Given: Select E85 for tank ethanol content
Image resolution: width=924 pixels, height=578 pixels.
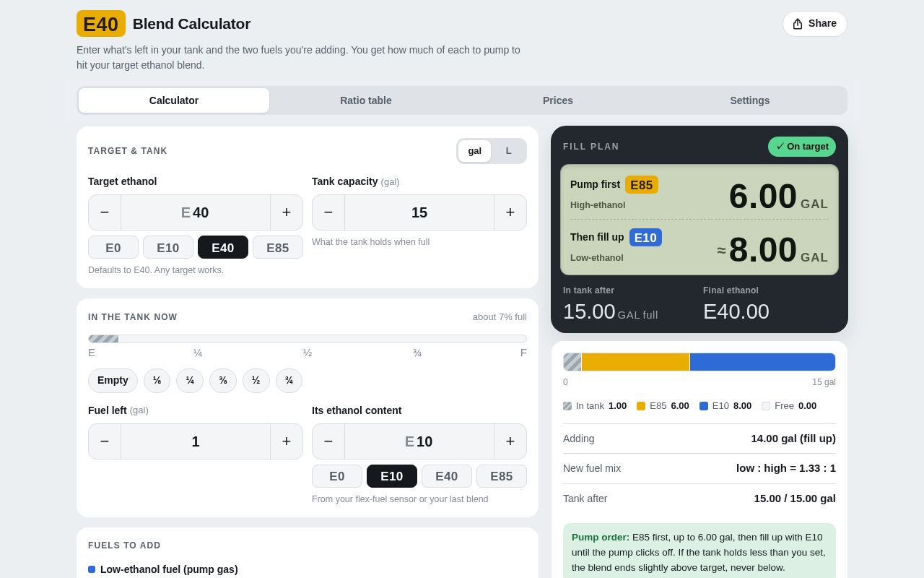Looking at the screenshot, I should click(502, 476).
